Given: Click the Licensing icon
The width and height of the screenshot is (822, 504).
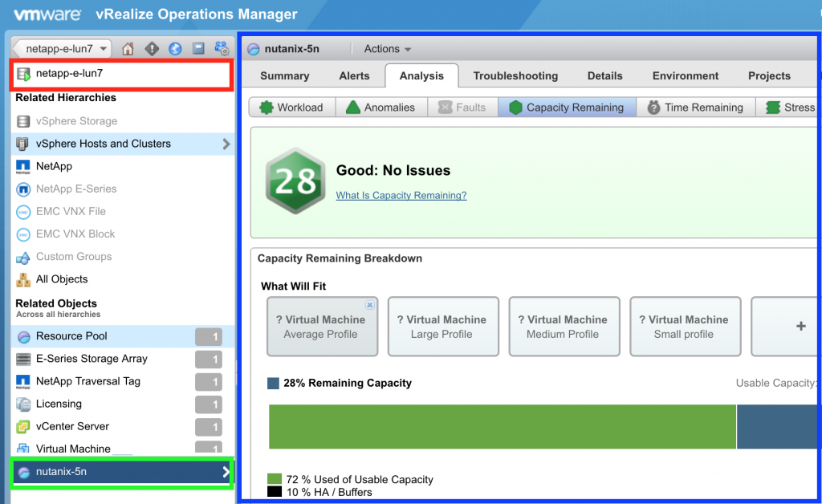Looking at the screenshot, I should click(23, 404).
